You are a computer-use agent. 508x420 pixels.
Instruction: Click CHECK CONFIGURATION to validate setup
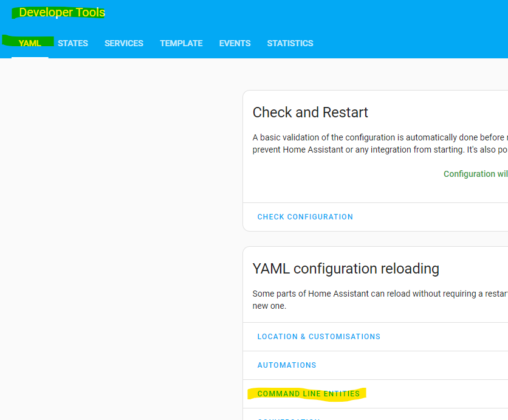point(305,217)
